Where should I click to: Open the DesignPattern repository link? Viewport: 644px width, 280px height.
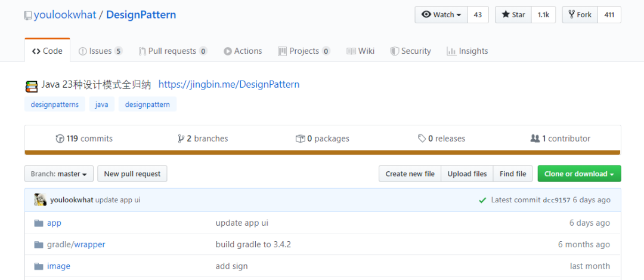click(x=141, y=15)
